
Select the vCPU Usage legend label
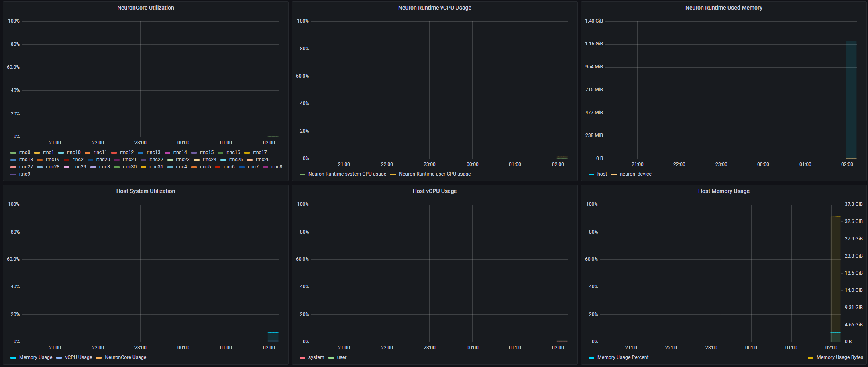coord(78,357)
